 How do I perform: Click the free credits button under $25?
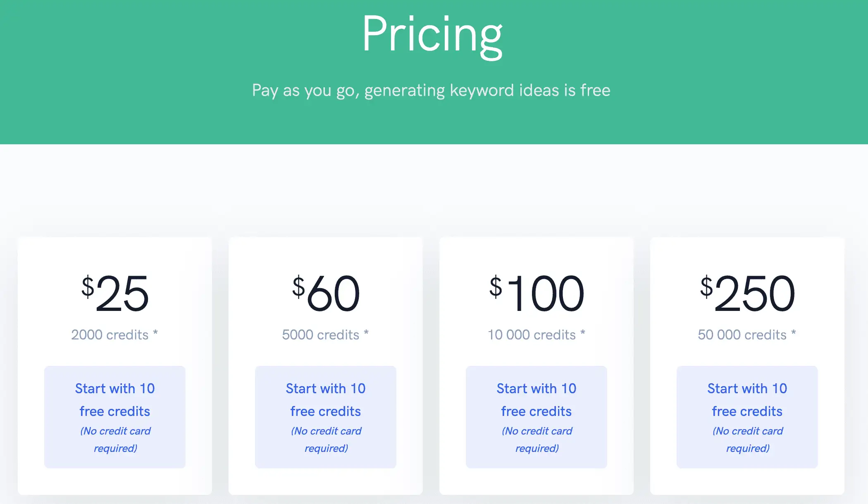coord(115,417)
